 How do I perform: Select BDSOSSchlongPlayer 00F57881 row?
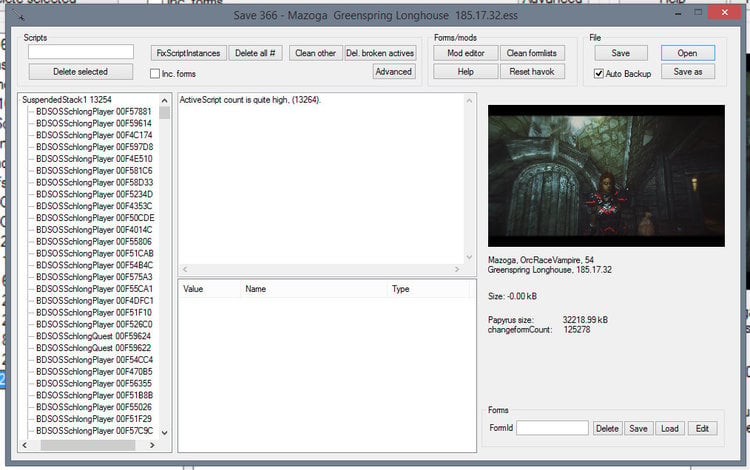coord(94,111)
